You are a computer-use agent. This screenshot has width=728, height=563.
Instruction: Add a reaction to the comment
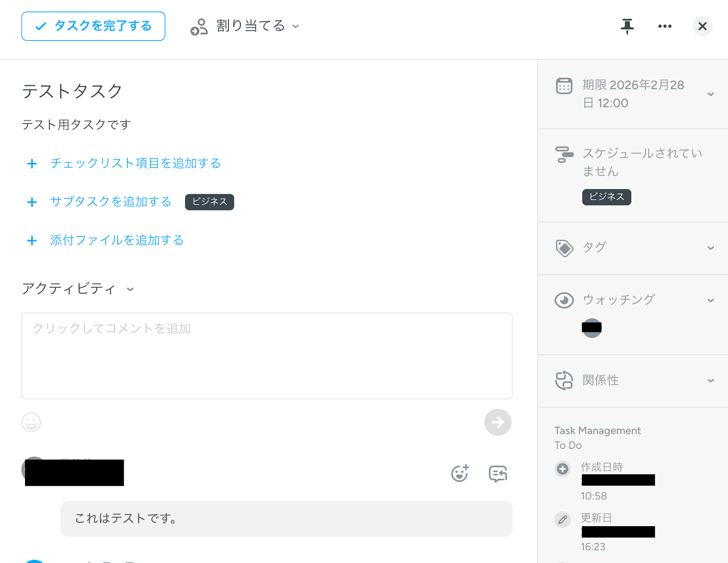point(460,473)
